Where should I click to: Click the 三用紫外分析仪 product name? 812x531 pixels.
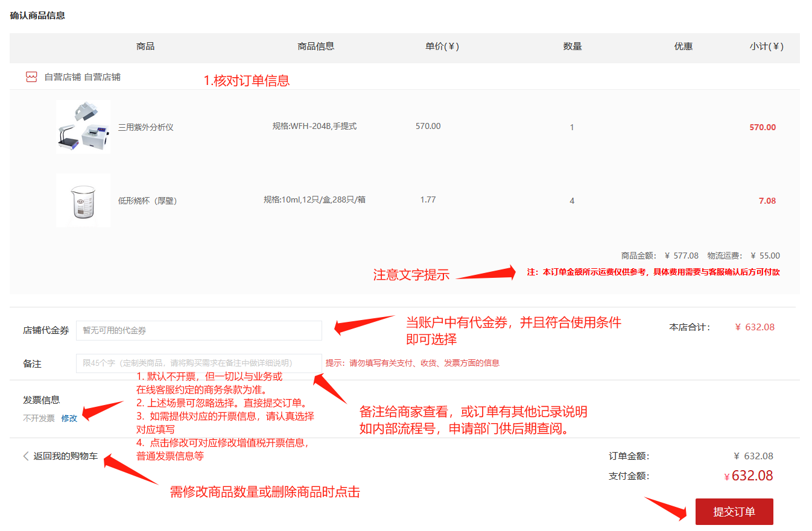click(x=145, y=127)
